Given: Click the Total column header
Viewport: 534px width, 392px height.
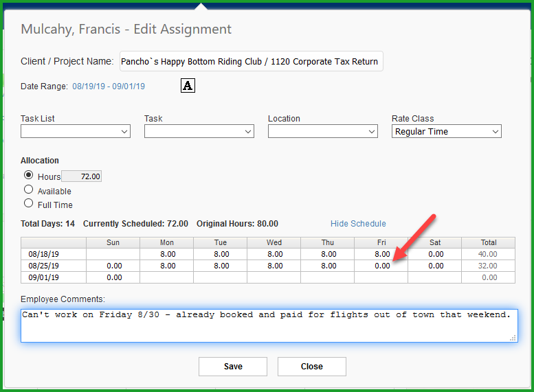Looking at the screenshot, I should click(489, 242).
